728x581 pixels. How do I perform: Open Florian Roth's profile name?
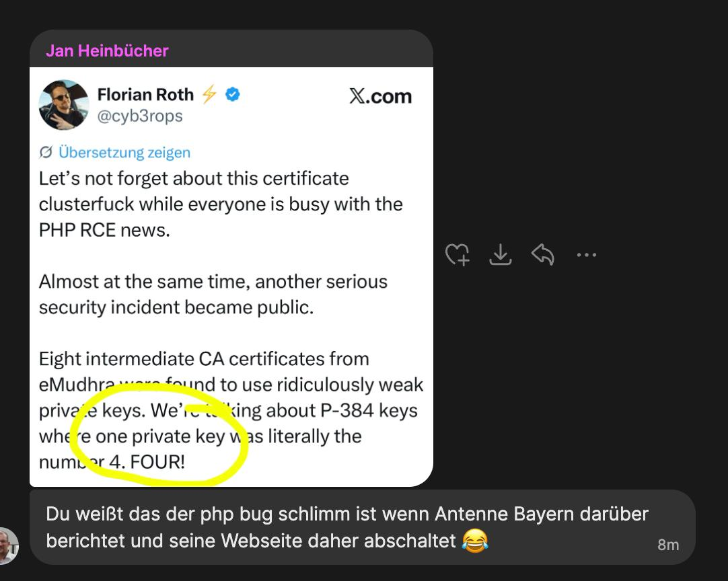[x=145, y=95]
